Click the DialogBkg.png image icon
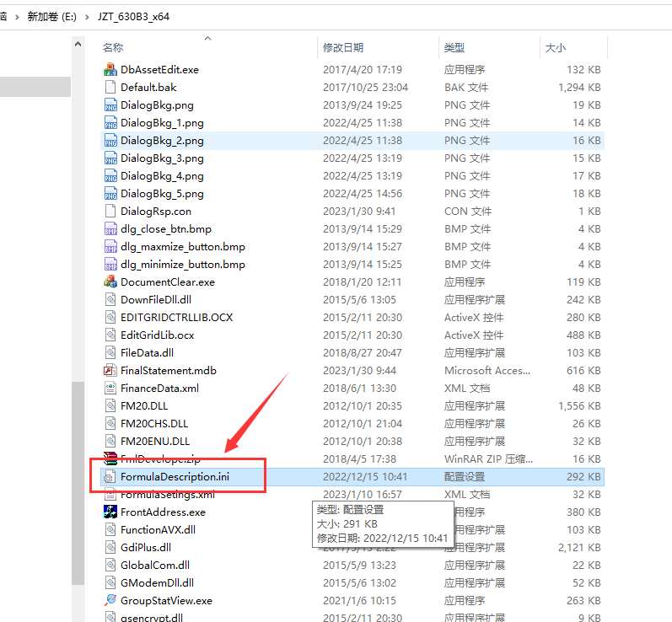This screenshot has width=672, height=622. tap(110, 105)
